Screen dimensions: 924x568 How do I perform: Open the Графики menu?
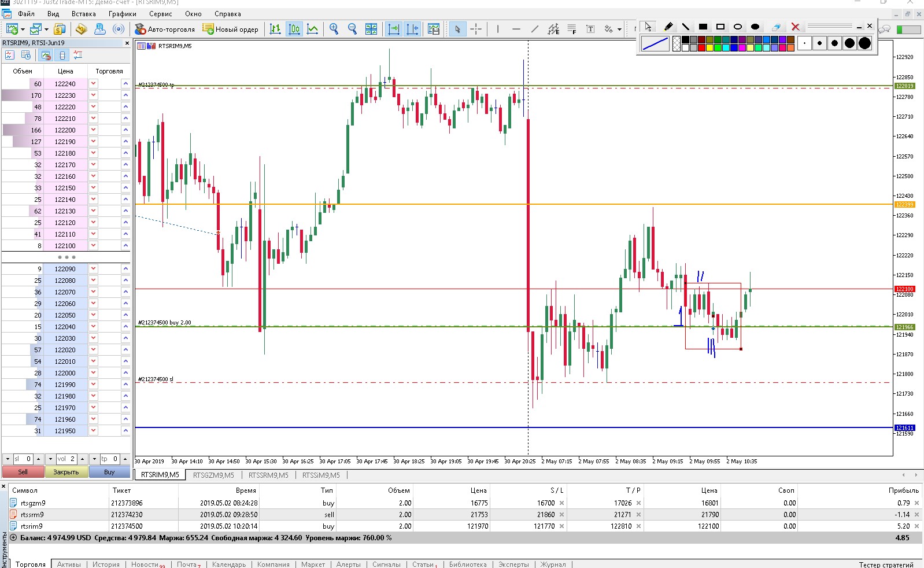tap(123, 14)
